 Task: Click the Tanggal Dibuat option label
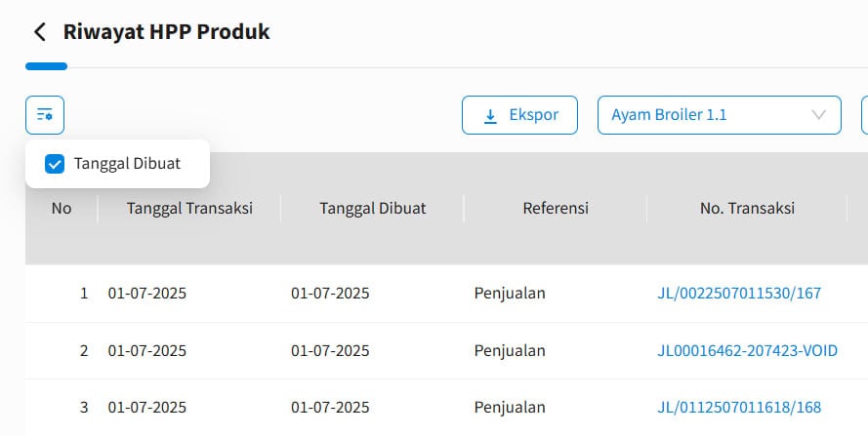(x=127, y=164)
